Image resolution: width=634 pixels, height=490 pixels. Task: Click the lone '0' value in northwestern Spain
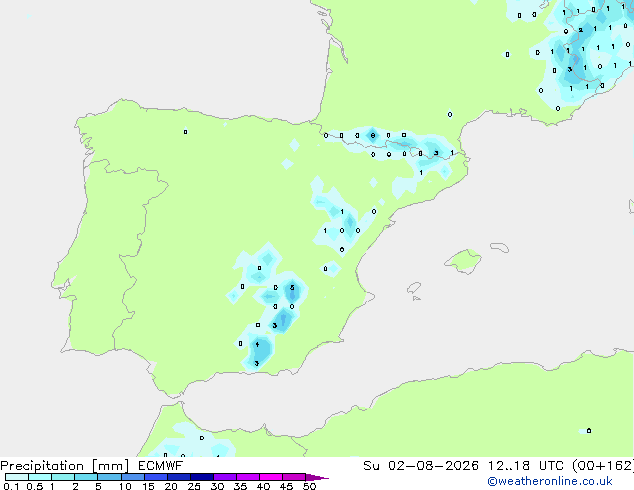tap(185, 132)
